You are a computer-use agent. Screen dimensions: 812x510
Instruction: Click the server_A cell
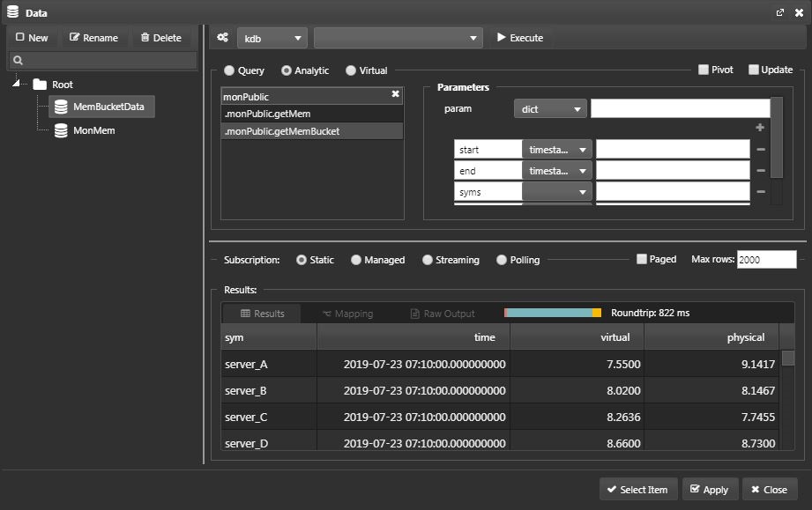point(269,364)
